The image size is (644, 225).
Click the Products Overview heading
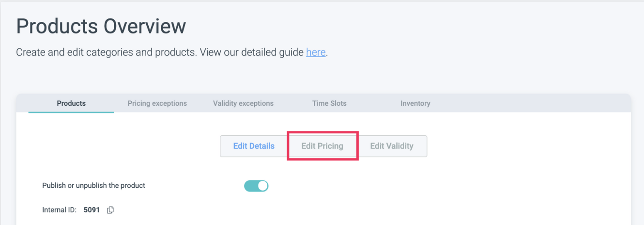(101, 26)
